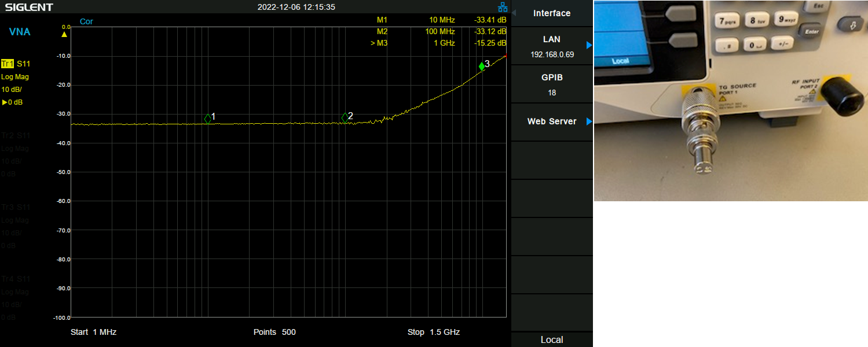Click the Local button at bottom

552,339
